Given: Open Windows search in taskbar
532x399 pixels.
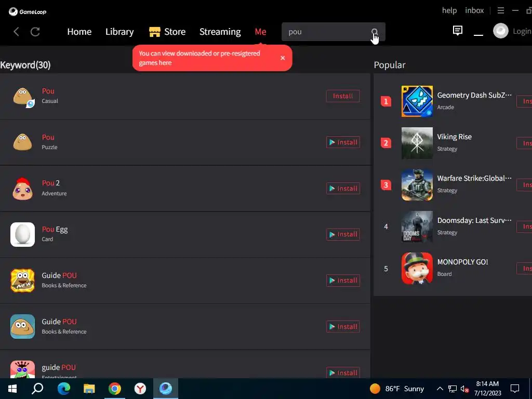Looking at the screenshot, I should [x=37, y=389].
